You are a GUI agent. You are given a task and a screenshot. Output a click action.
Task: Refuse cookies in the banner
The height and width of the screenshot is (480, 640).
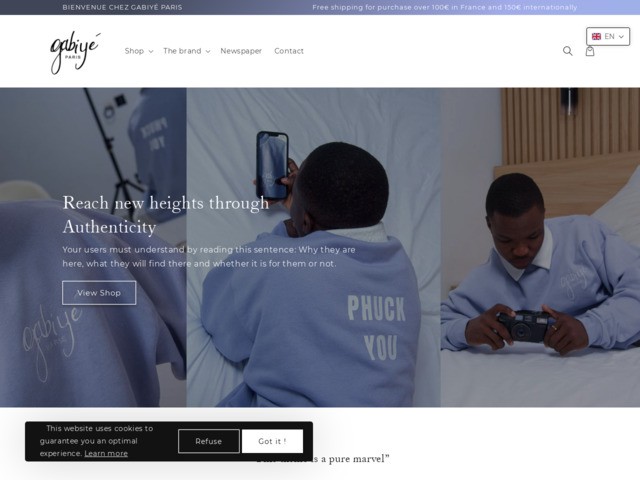(x=209, y=441)
